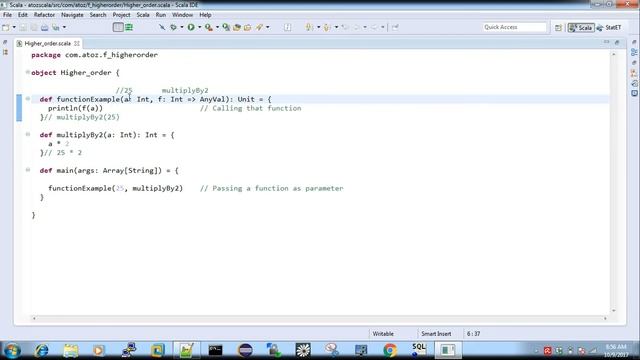Open the Windows Start button
Viewport: 640px width, 360px height.
click(x=12, y=350)
